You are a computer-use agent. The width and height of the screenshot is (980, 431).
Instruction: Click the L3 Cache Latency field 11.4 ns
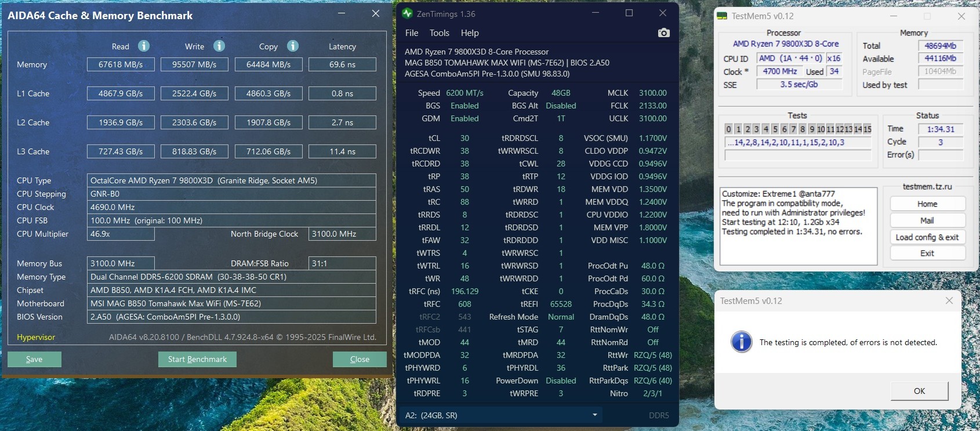pyautogui.click(x=342, y=151)
